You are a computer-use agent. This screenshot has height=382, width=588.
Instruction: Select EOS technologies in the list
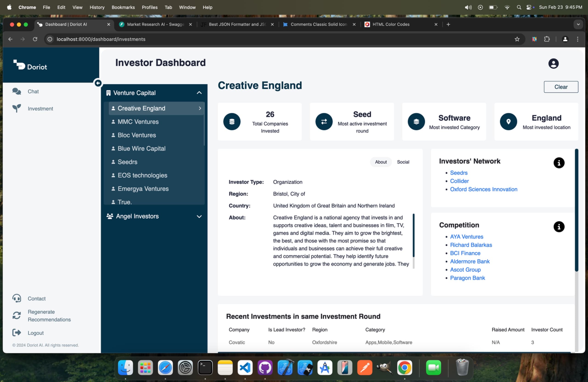click(156, 175)
